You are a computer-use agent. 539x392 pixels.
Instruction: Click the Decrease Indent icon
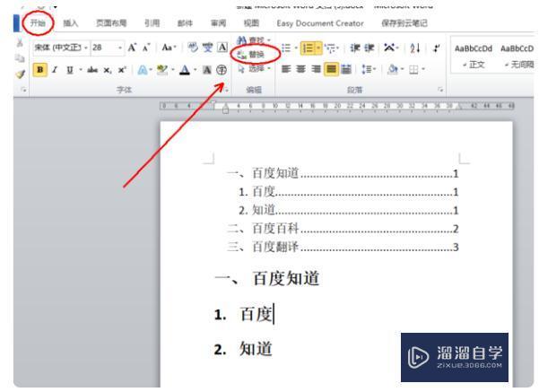tap(355, 48)
